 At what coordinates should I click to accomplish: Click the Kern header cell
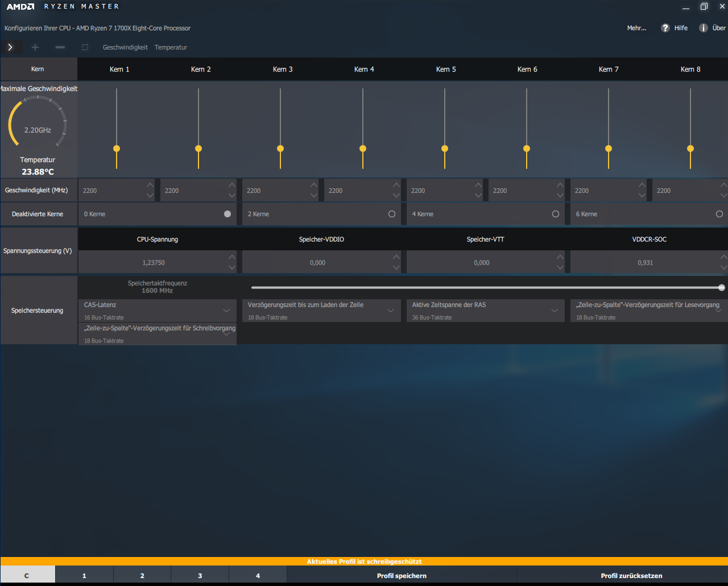(39, 69)
